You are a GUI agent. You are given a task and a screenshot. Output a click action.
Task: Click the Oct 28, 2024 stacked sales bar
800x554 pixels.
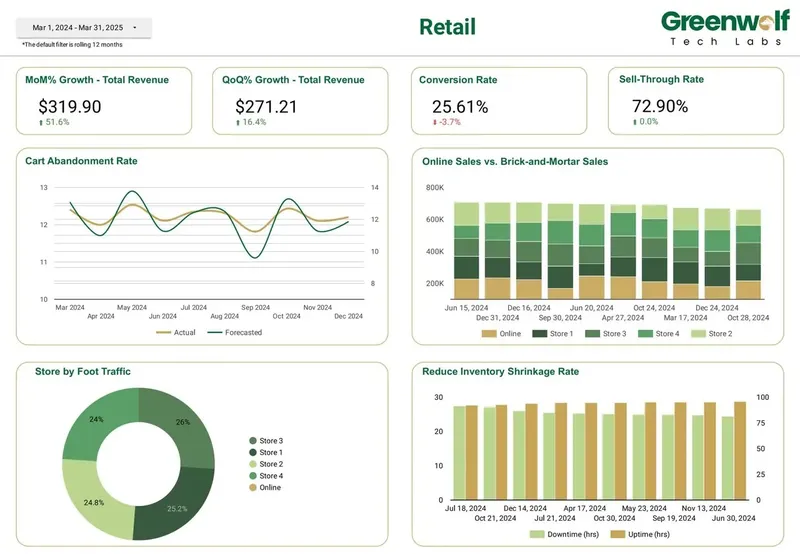(748, 254)
